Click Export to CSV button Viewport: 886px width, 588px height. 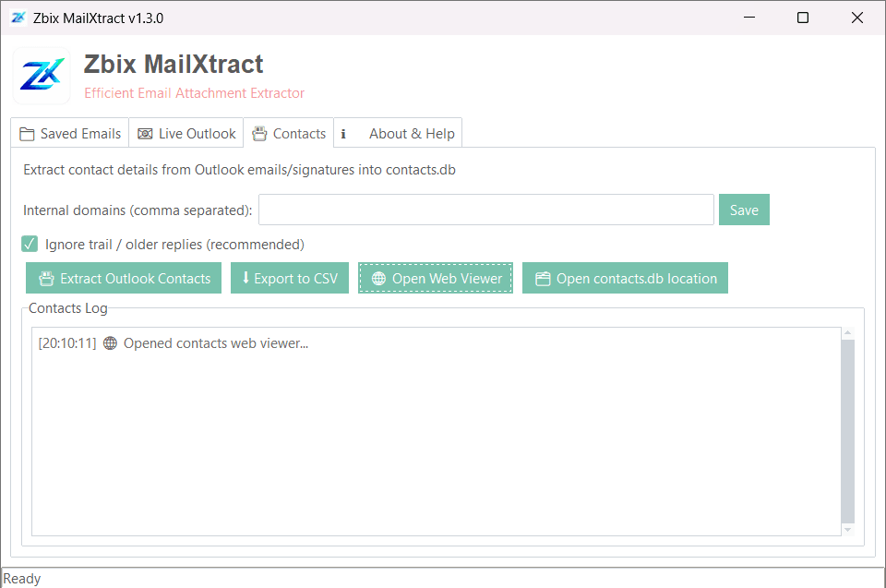click(290, 278)
